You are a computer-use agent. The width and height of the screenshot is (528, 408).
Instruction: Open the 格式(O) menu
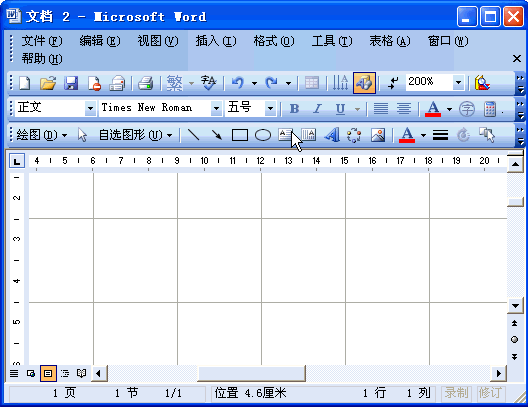[x=274, y=41]
